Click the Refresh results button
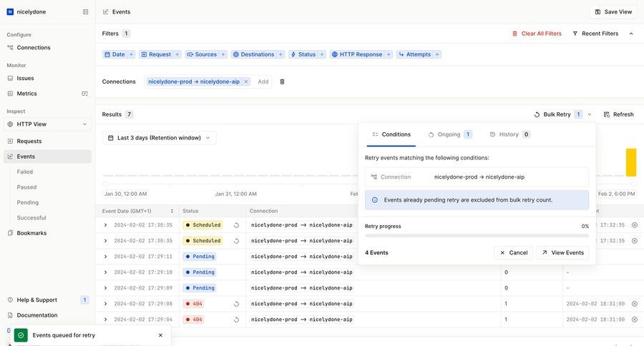Screen dimensions: 644x346 pos(618,114)
